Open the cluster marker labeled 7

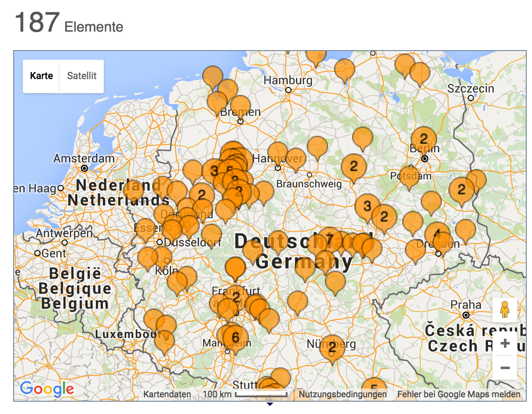pos(329,239)
